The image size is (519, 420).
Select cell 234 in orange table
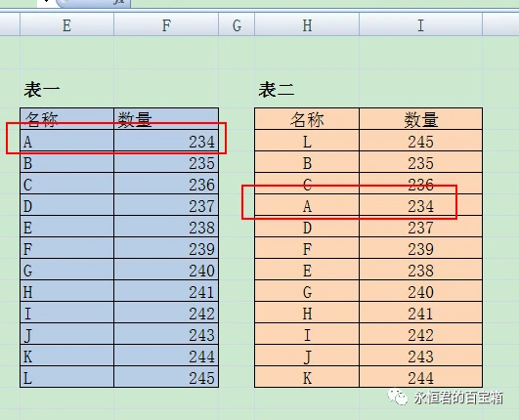420,205
